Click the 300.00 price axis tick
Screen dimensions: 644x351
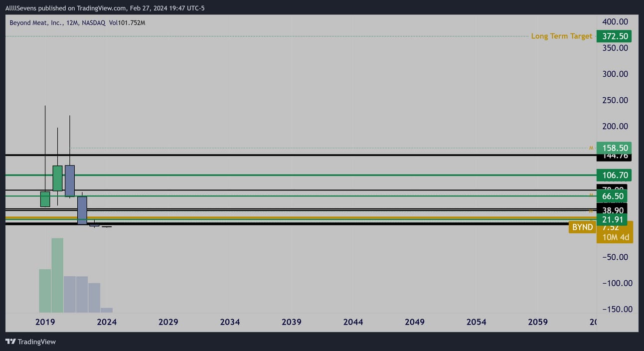pyautogui.click(x=615, y=74)
